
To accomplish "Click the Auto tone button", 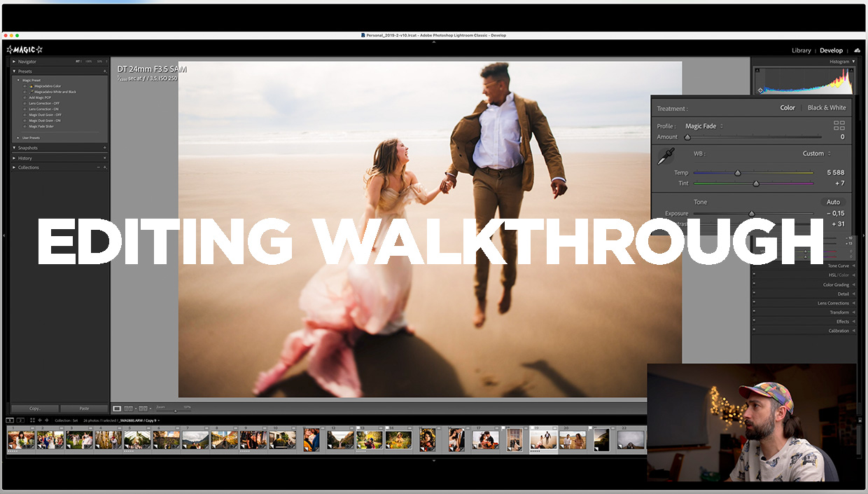I will (x=833, y=201).
